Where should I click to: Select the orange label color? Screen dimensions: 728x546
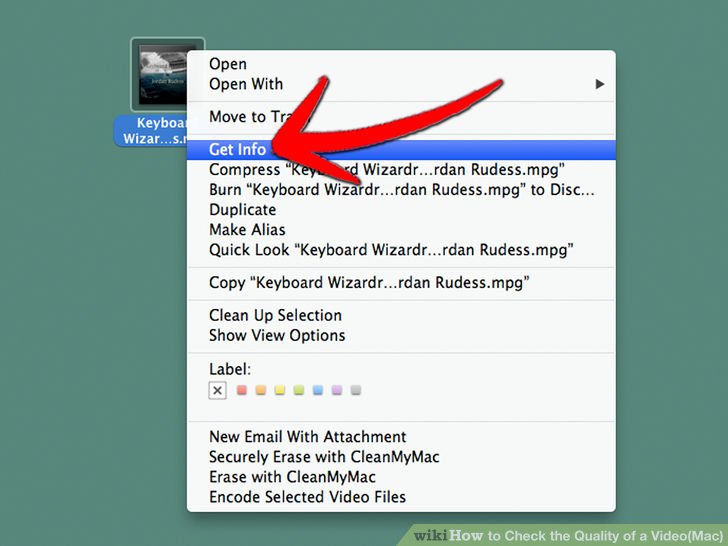point(260,390)
